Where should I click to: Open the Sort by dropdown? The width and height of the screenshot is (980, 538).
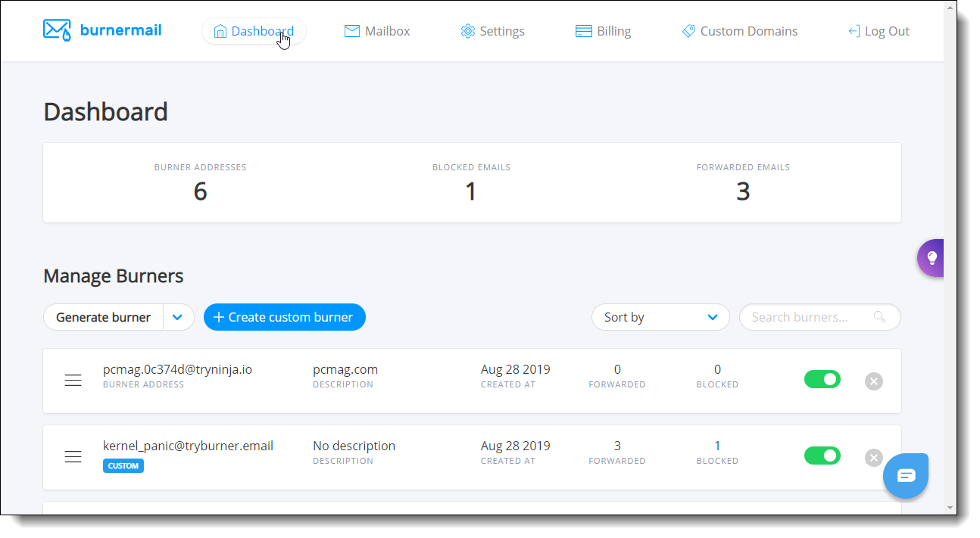pos(660,317)
